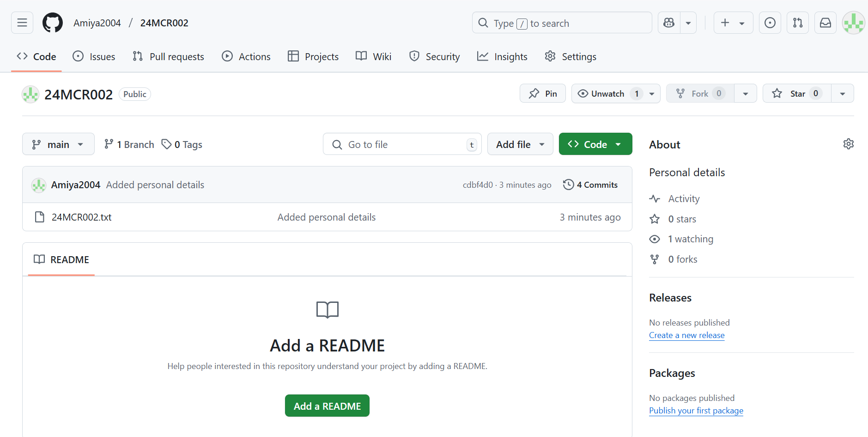Open commit hash cdbf4d0
The height and width of the screenshot is (437, 868).
click(x=478, y=185)
